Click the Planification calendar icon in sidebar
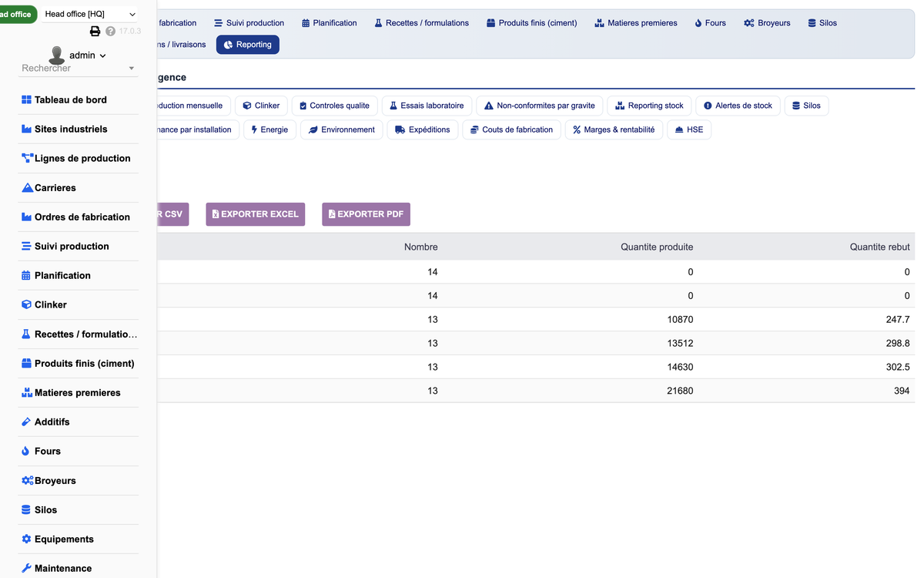The image size is (924, 578). click(x=26, y=275)
